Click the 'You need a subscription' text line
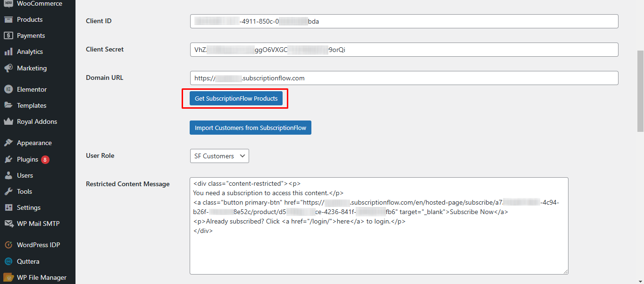 pyautogui.click(x=268, y=193)
